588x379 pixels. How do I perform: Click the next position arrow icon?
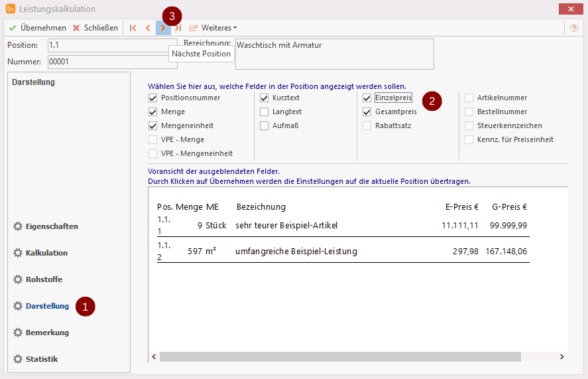tap(163, 28)
